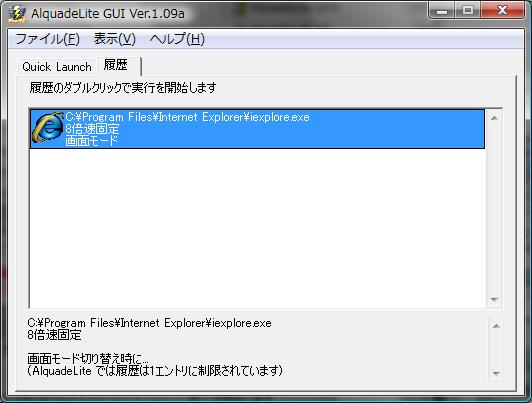This screenshot has width=532, height=403.
Task: Open the 表示(V) menu
Action: point(115,39)
